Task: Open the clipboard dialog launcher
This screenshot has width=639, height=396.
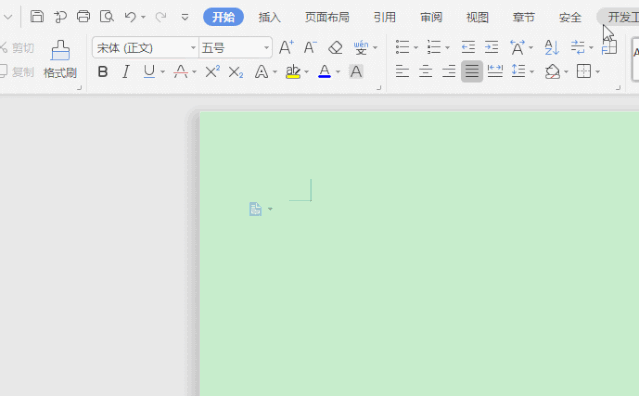Action: 79,87
